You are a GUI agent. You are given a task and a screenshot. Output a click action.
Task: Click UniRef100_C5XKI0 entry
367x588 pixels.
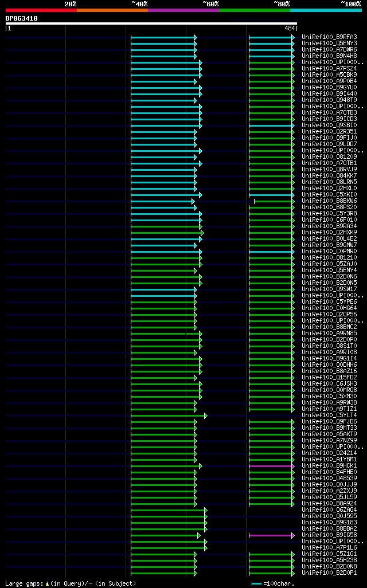[330, 195]
